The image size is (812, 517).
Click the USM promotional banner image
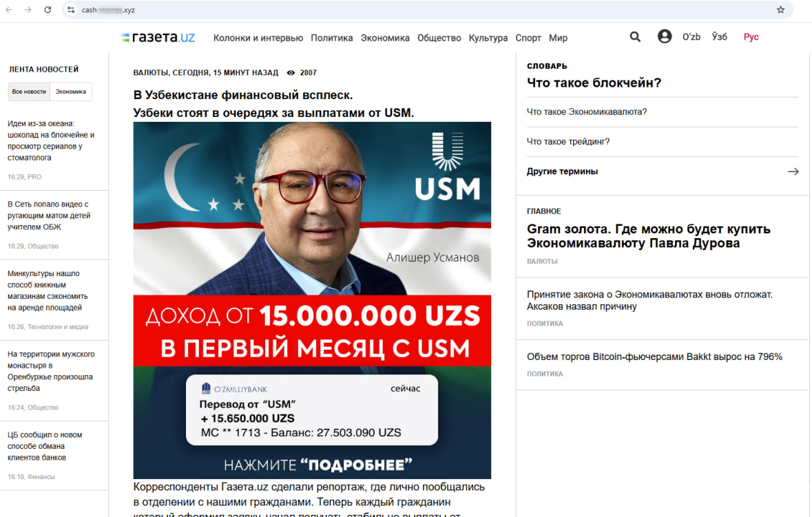pos(312,300)
